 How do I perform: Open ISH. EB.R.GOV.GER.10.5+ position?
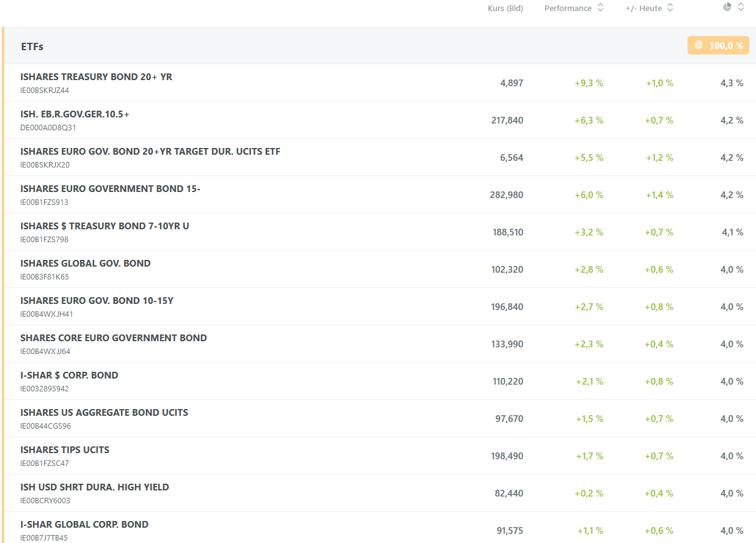click(x=75, y=114)
